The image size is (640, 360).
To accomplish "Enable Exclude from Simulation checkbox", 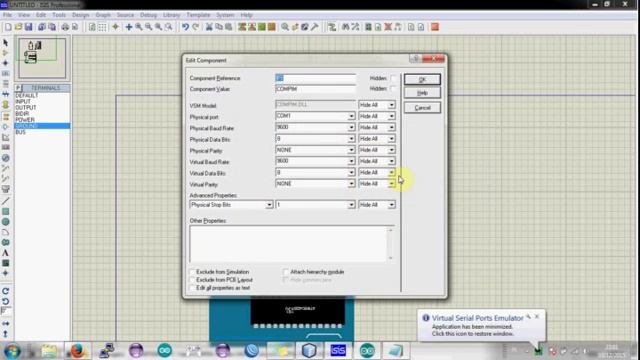I will (x=192, y=272).
